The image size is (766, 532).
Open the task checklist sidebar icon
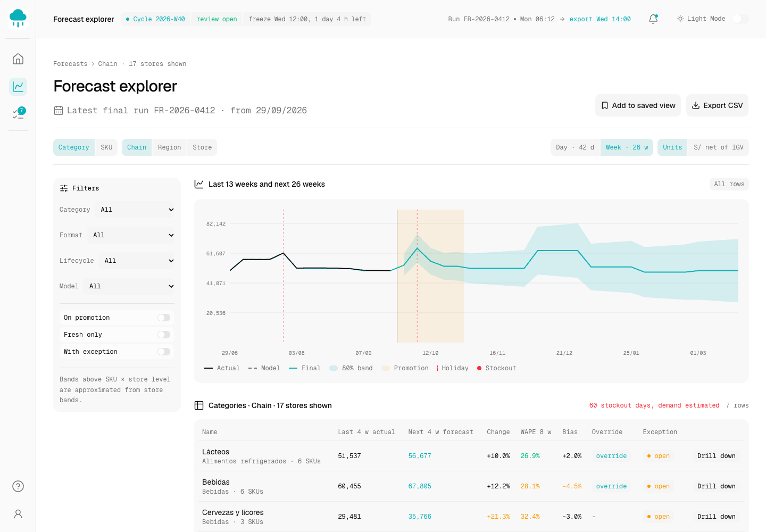click(18, 114)
